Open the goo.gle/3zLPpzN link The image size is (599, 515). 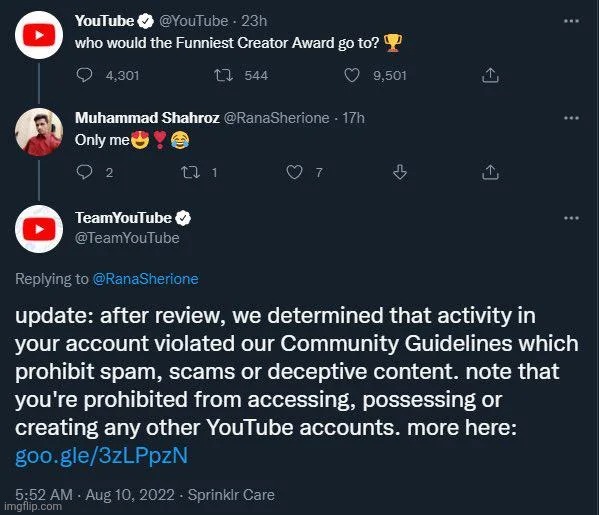pyautogui.click(x=101, y=455)
